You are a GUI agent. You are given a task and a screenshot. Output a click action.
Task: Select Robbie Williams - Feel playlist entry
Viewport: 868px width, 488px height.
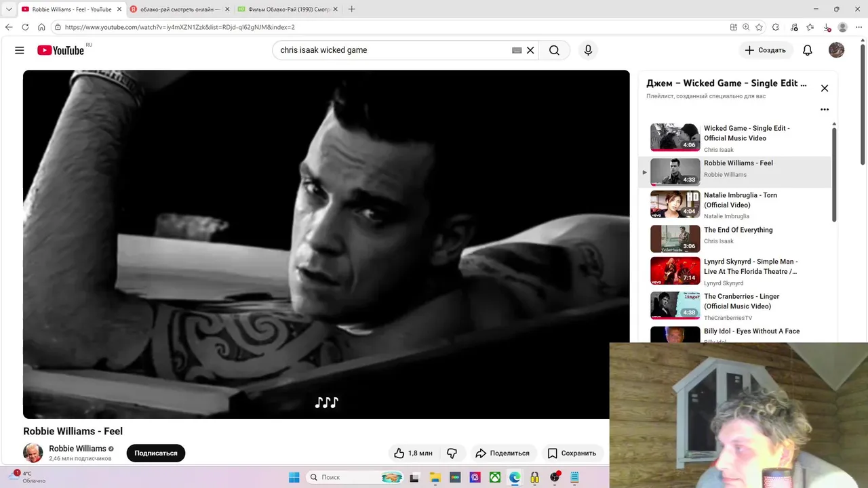point(735,172)
